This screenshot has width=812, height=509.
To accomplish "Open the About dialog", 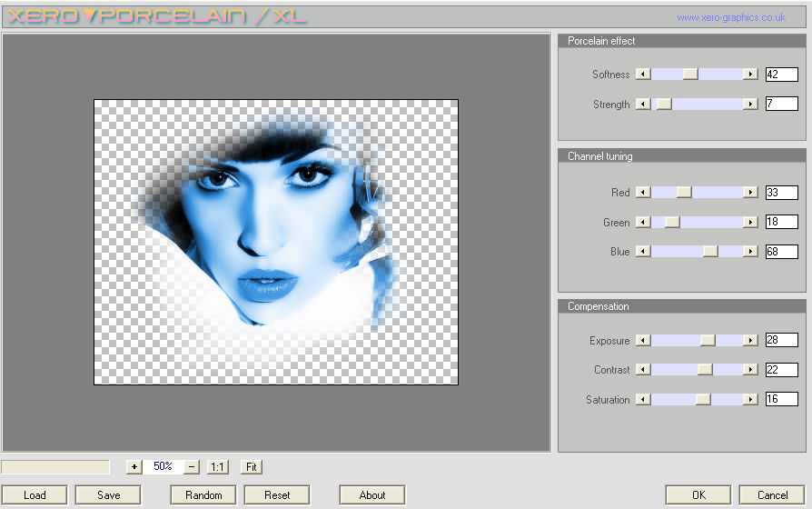I will pos(372,495).
